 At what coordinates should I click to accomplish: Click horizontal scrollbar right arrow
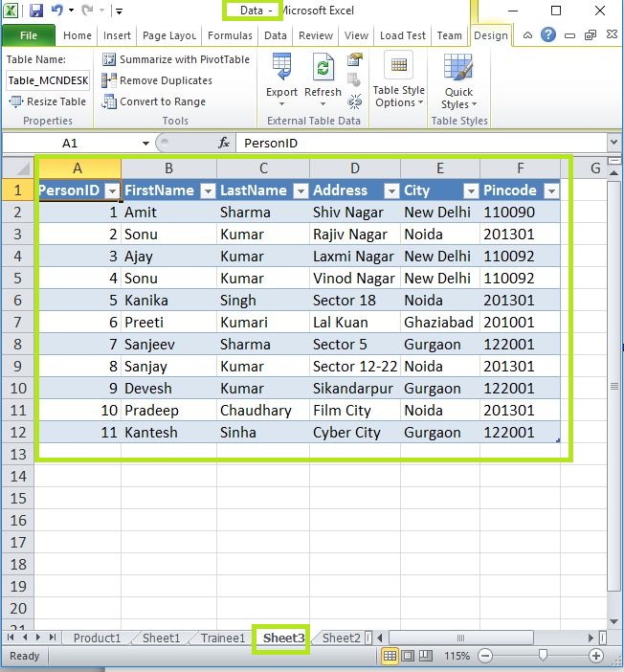point(591,638)
